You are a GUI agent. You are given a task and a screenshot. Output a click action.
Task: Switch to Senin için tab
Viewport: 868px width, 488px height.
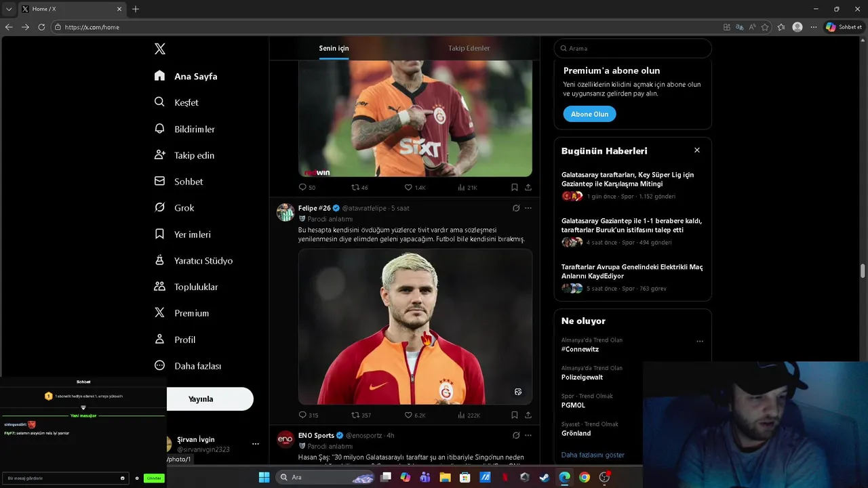point(334,48)
